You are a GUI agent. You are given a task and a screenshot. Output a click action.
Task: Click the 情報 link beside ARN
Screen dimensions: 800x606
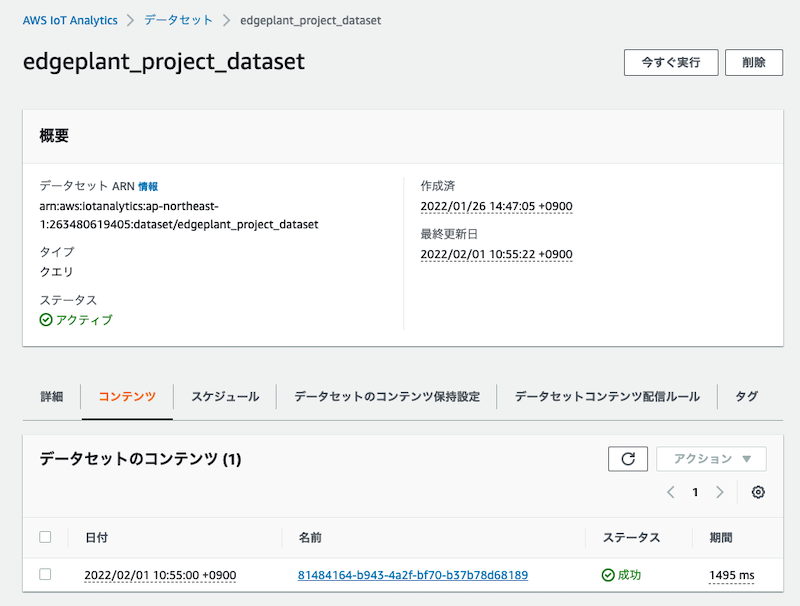[148, 186]
